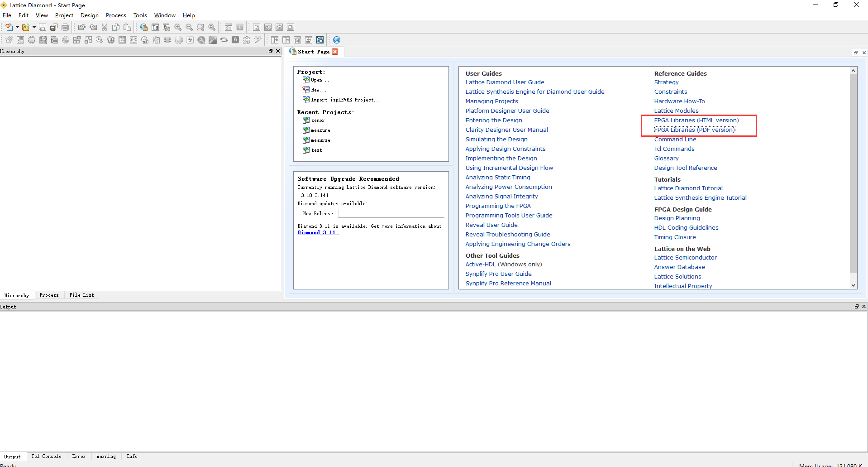Open HDL Coding Guidelines link
Viewport: 868px width, 467px height.
click(x=686, y=228)
